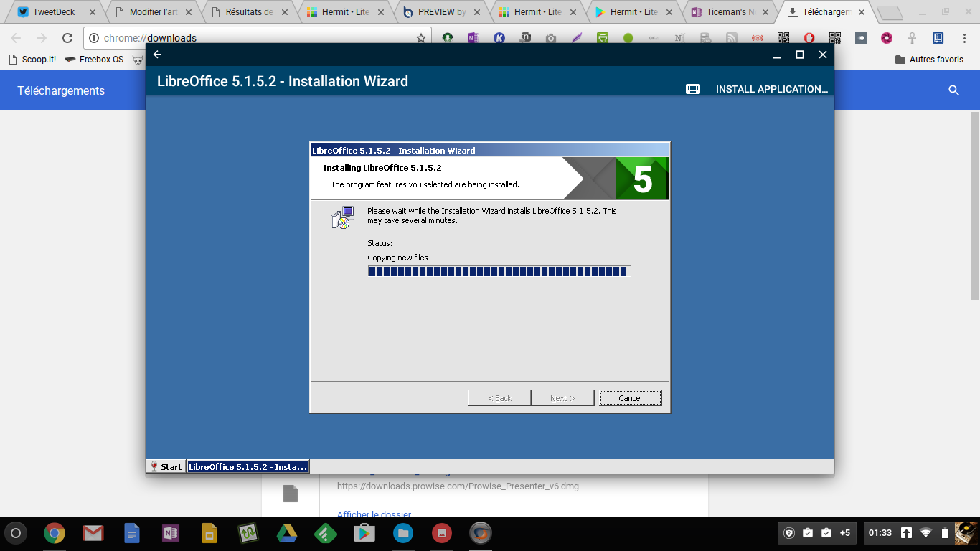Reload the Chrome downloads page
This screenshot has height=551, width=980.
coord(67,38)
